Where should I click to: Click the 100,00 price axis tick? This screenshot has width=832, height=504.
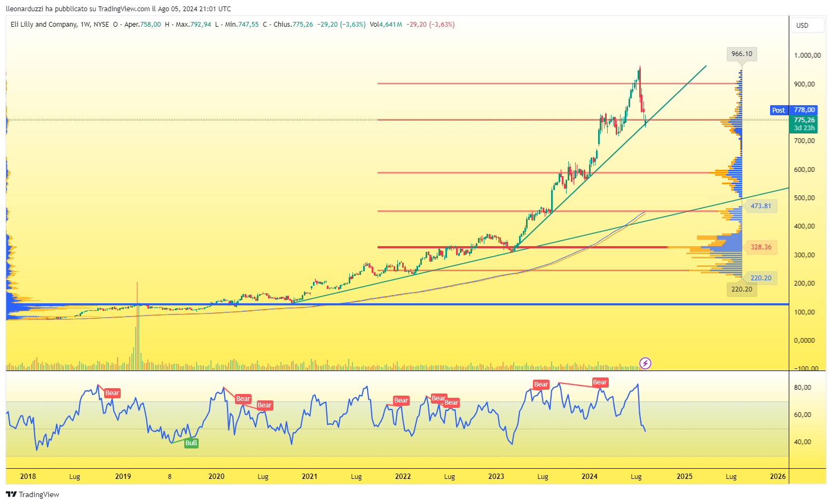805,312
